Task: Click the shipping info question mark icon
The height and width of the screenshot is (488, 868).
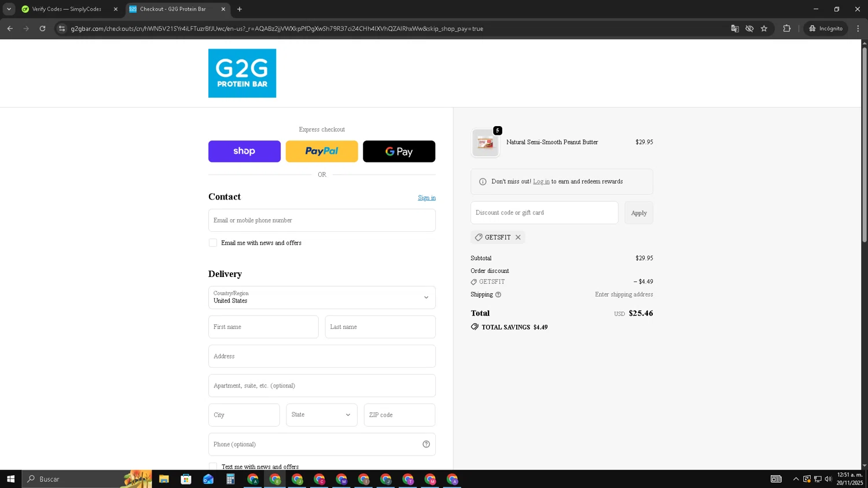Action: [498, 295]
